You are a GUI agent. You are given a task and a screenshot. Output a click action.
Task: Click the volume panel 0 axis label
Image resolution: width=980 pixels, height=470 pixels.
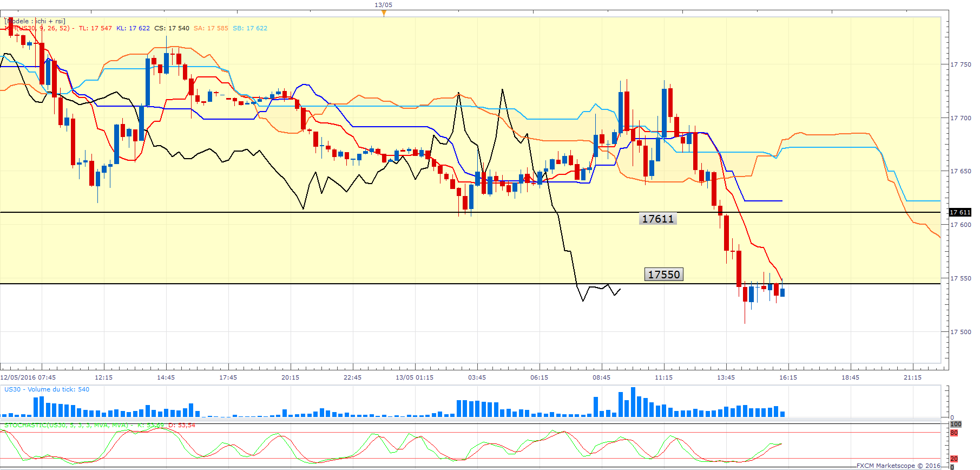pos(952,417)
